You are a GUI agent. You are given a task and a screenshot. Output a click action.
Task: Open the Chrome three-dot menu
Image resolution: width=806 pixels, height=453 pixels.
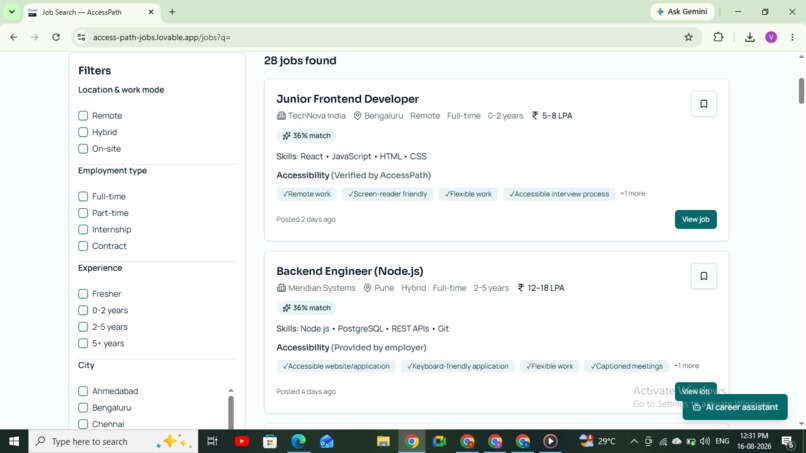click(x=792, y=37)
